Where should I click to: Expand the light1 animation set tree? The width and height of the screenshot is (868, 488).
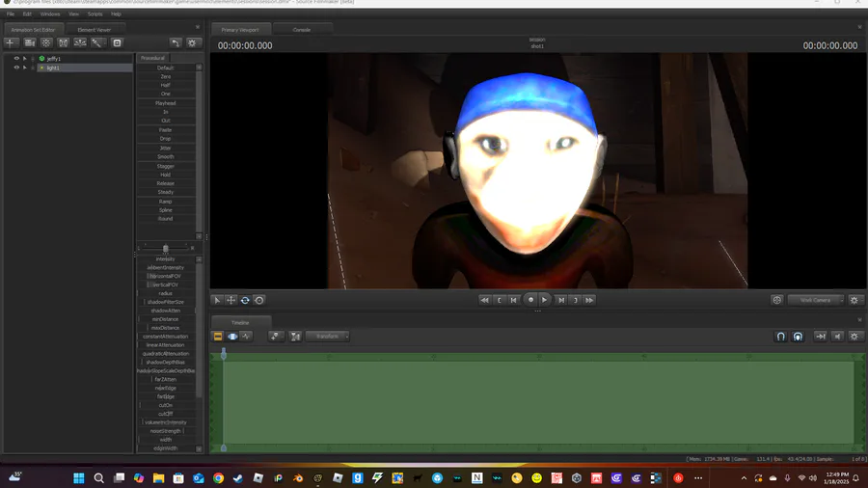25,68
